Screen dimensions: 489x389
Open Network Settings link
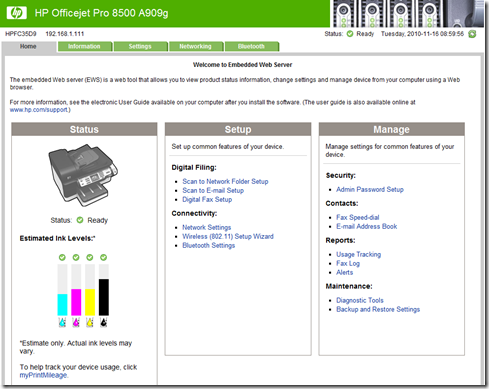point(207,227)
